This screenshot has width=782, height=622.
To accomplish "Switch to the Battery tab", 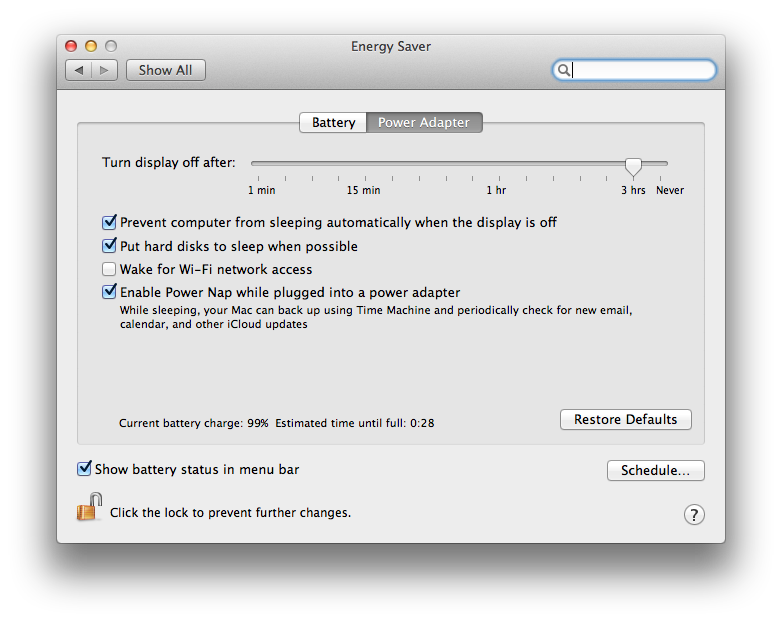I will [x=333, y=122].
